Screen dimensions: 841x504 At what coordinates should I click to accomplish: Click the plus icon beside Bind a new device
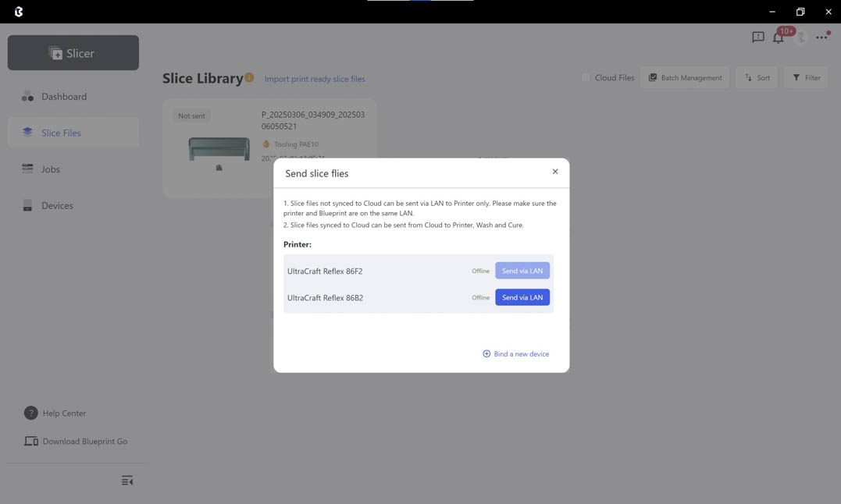[486, 353]
